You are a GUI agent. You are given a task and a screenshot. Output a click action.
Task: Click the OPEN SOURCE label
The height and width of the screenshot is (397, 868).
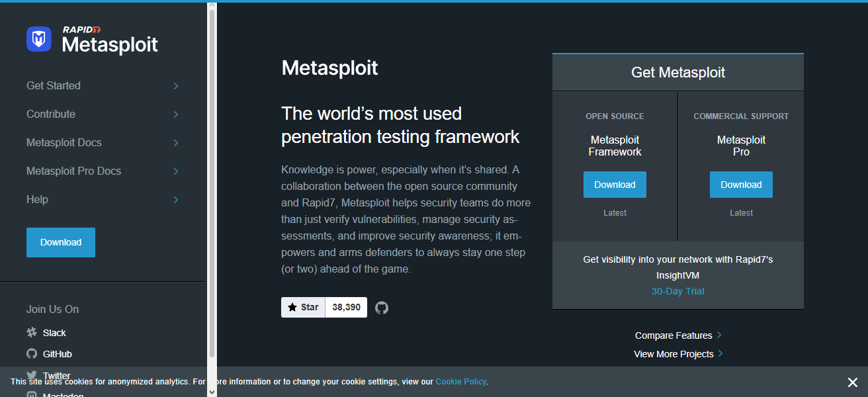[615, 116]
